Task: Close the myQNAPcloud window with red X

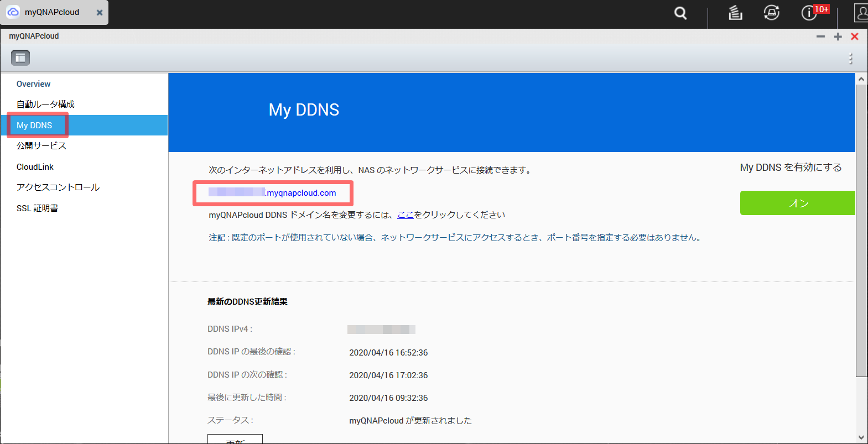Action: (855, 36)
